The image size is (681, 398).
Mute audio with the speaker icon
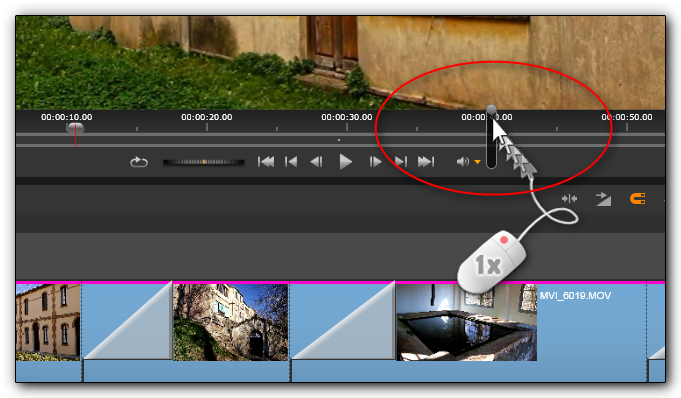463,162
